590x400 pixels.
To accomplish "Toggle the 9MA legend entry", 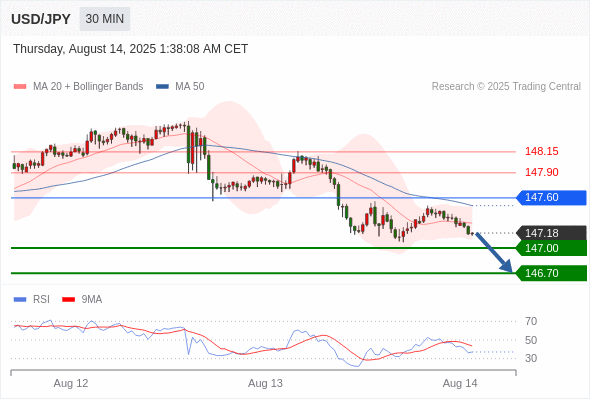I will click(82, 300).
